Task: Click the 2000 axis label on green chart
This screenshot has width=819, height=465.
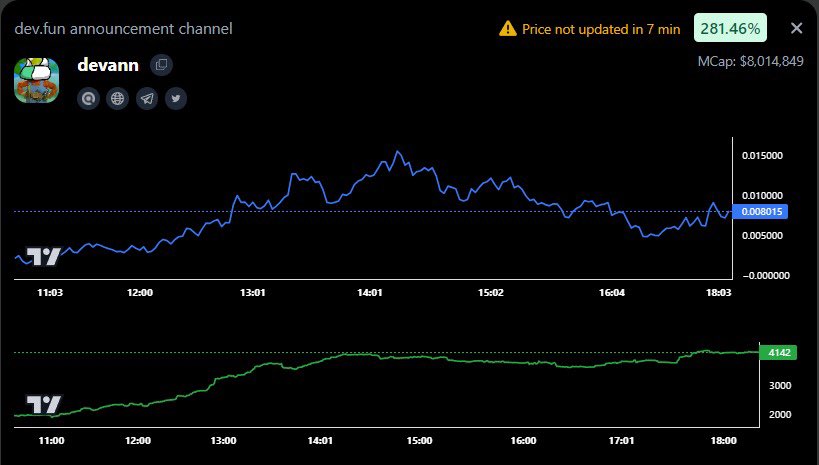Action: pos(780,414)
